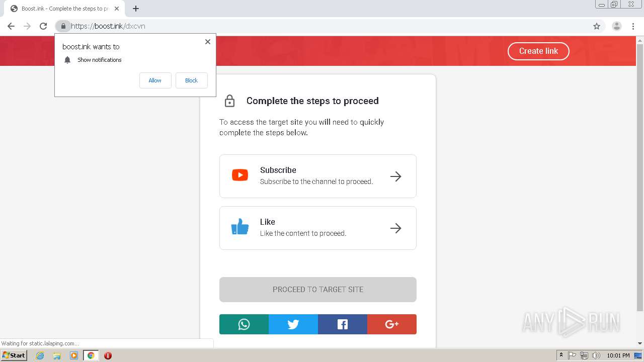Click the boost.ink wants to text

91,47
